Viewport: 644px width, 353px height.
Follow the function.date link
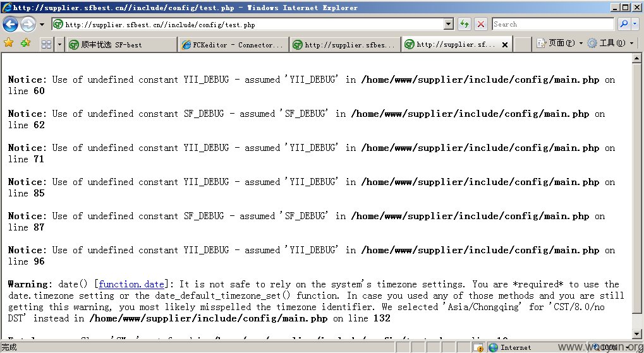click(131, 284)
